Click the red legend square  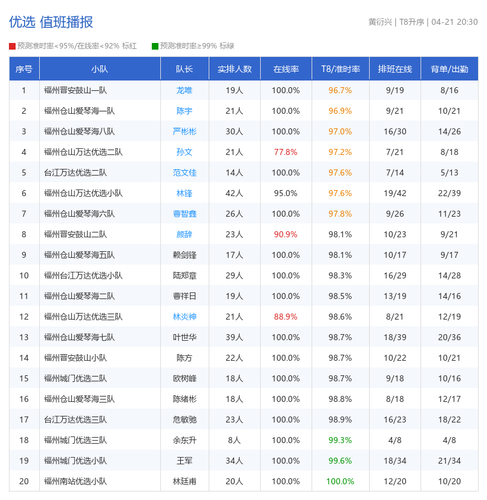[12, 46]
